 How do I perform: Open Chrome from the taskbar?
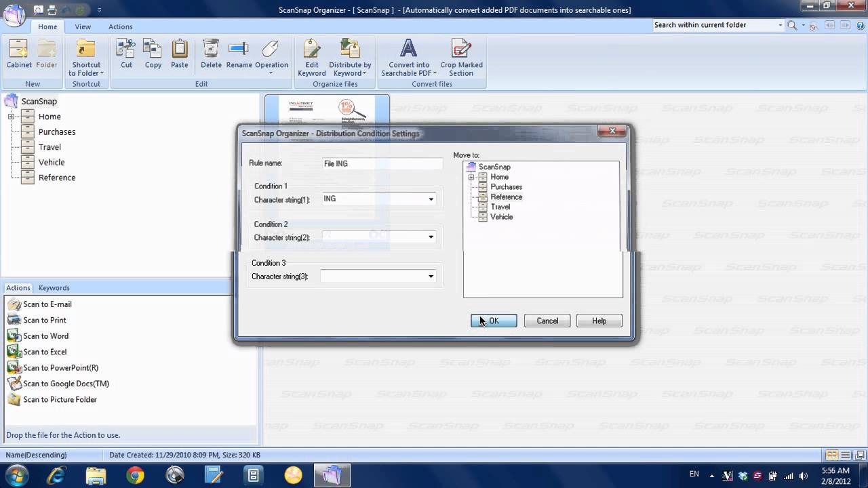click(x=135, y=475)
